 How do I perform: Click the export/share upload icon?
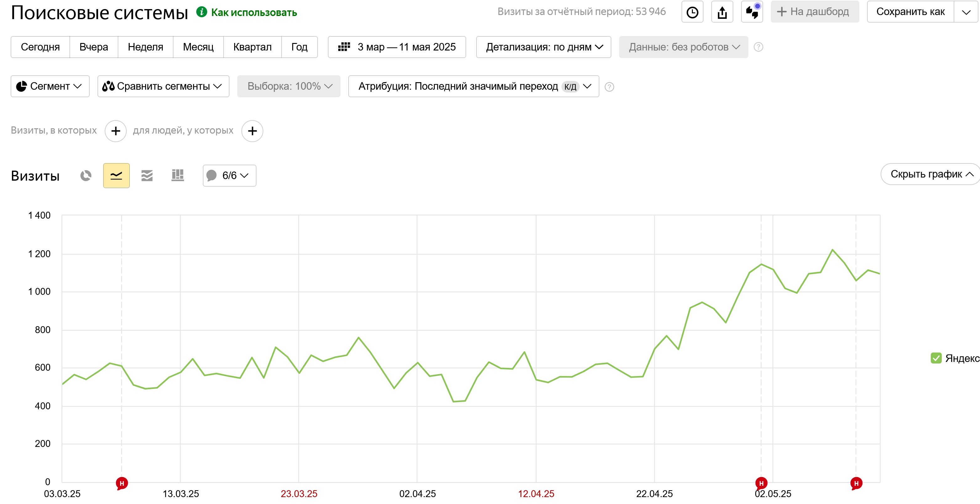click(722, 12)
